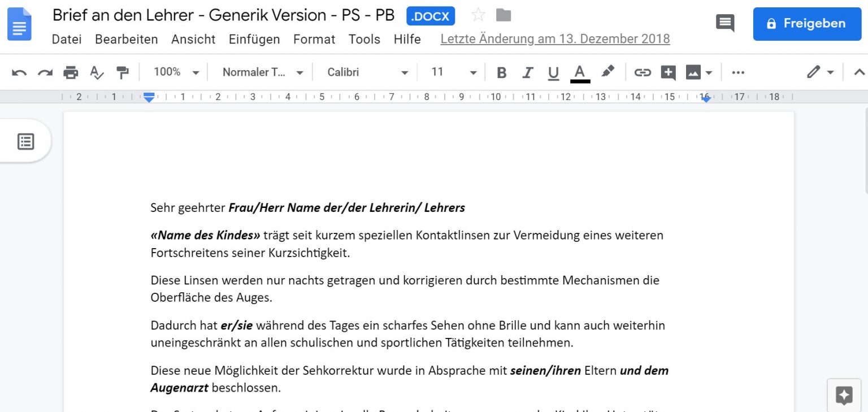The height and width of the screenshot is (412, 868).
Task: Insert a link with the chain icon
Action: tap(643, 72)
